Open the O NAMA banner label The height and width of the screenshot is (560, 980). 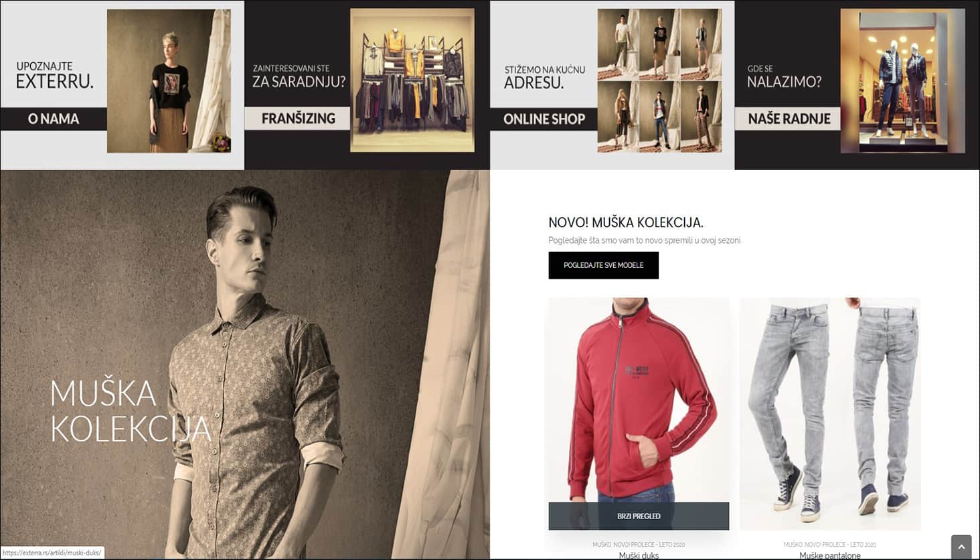click(54, 119)
